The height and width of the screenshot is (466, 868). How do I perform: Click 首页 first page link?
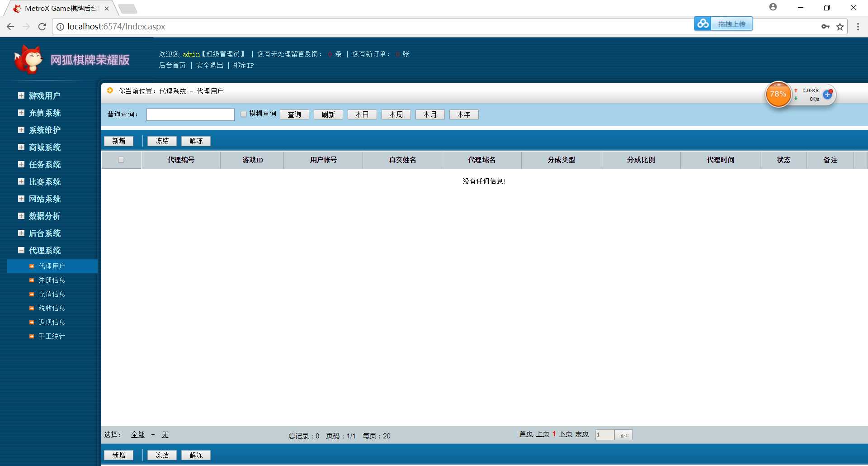pos(526,434)
